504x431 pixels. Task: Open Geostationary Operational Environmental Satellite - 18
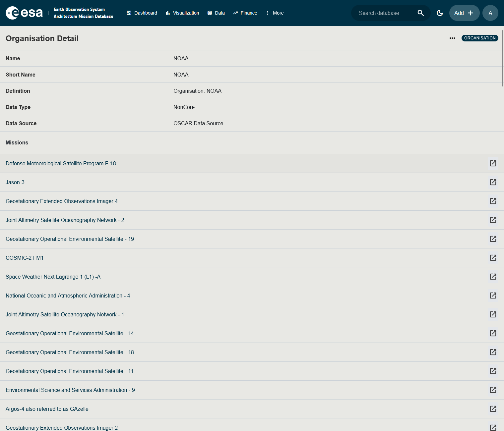[x=70, y=352]
